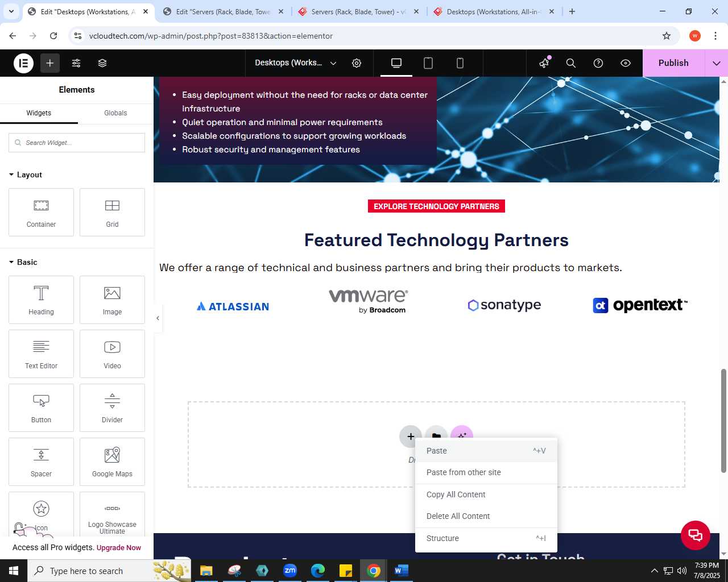
Task: Click the Publish button
Action: tap(673, 63)
